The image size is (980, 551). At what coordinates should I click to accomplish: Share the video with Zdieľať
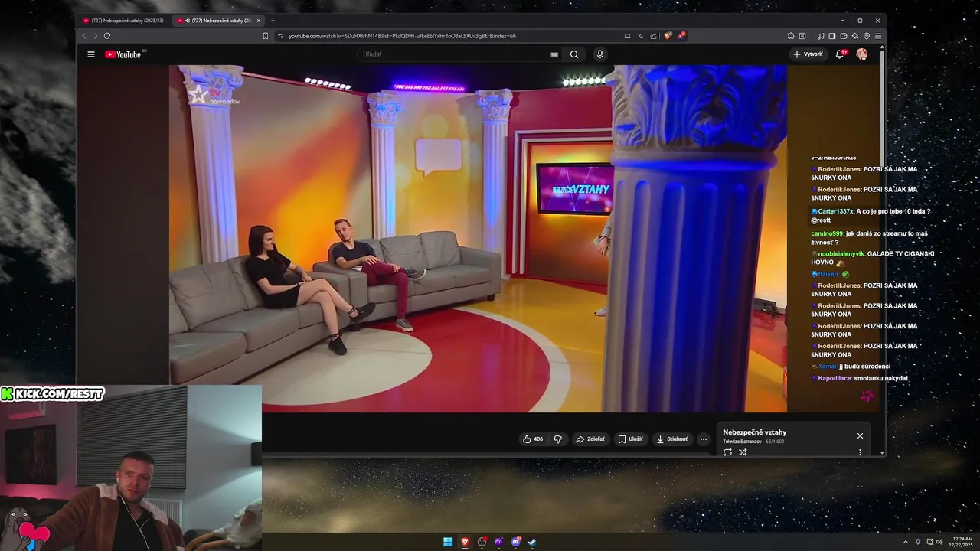pyautogui.click(x=590, y=439)
